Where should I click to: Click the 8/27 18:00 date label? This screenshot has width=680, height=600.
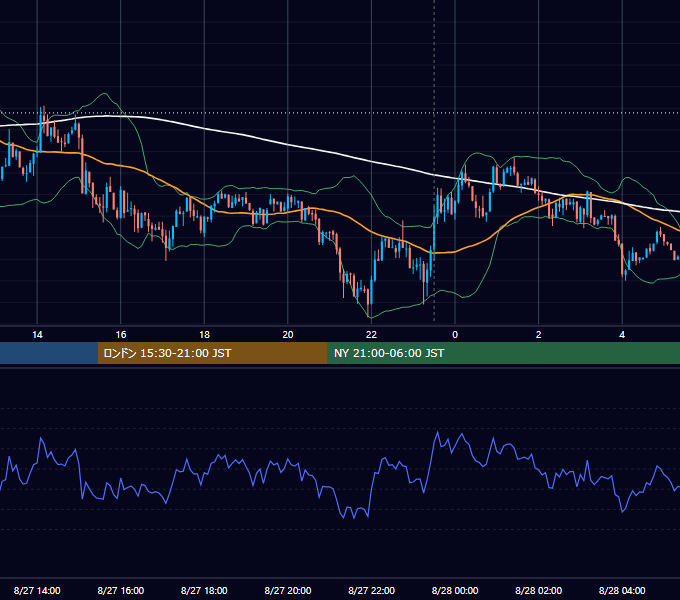click(204, 590)
